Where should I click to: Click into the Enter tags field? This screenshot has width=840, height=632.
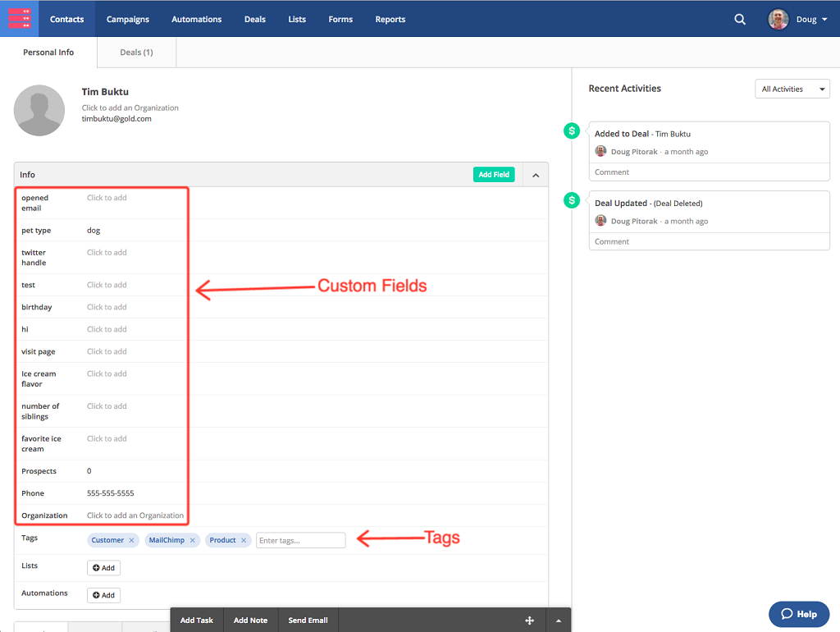[x=300, y=541]
